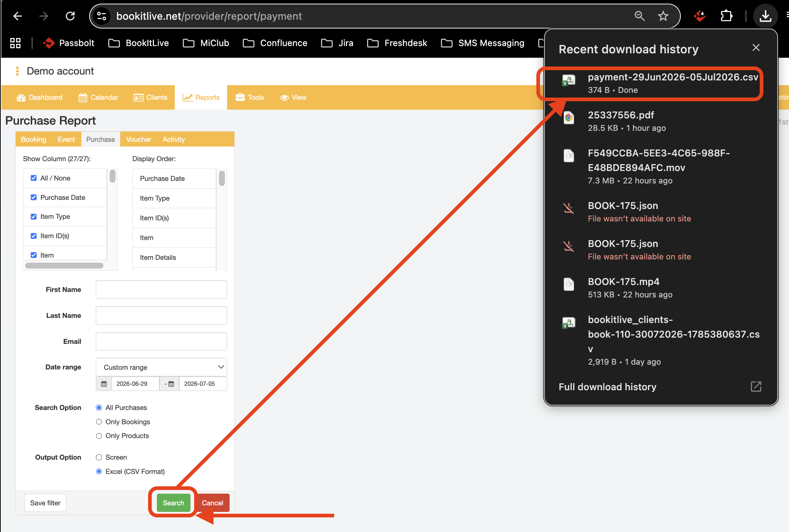This screenshot has width=789, height=532.
Task: Reload the page with refresh icon
Action: pyautogui.click(x=70, y=16)
